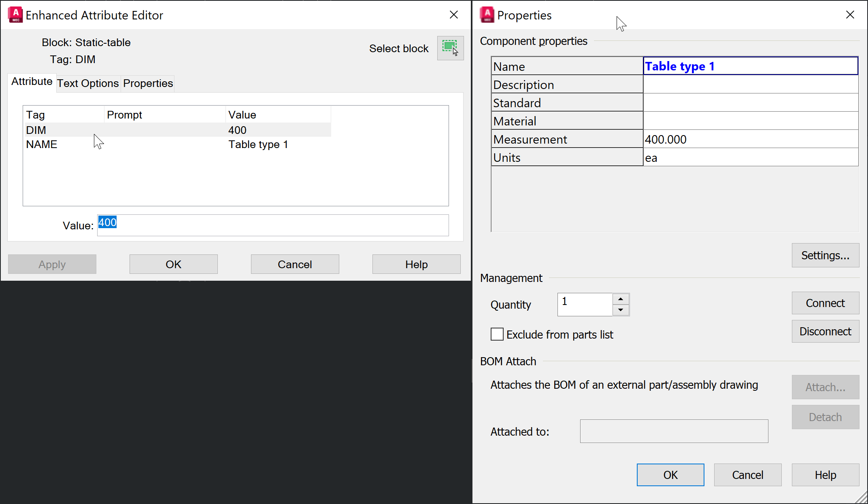This screenshot has width=868, height=504.
Task: Open Help from the Enhanced Attribute Editor
Action: click(416, 264)
